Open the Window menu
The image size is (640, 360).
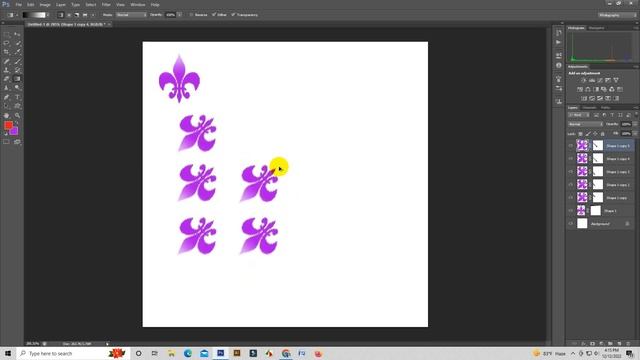[x=138, y=4]
